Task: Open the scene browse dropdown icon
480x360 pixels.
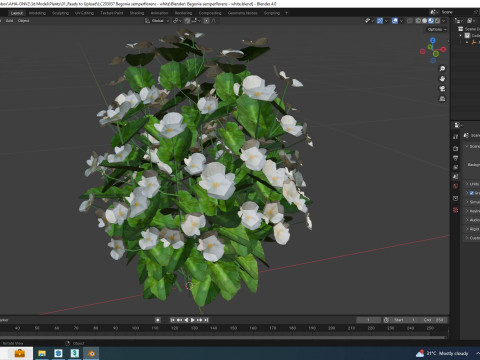Action: pyautogui.click(x=434, y=12)
